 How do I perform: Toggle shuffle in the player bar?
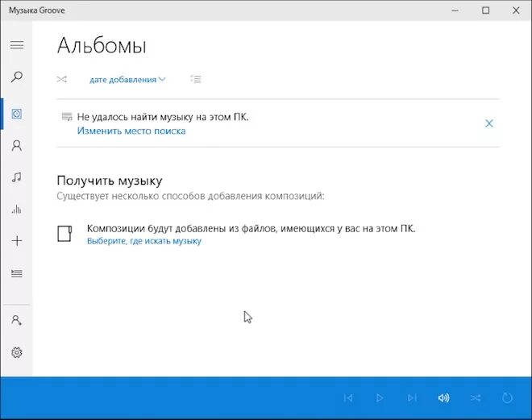pos(476,397)
